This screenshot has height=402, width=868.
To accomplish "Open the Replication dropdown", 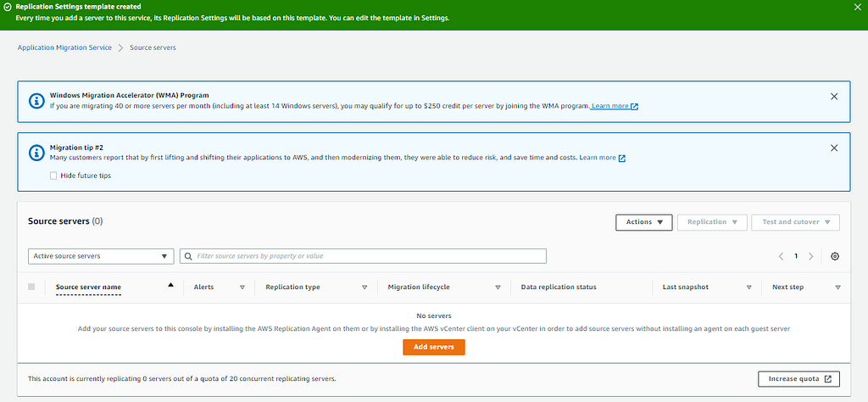I will tap(712, 222).
